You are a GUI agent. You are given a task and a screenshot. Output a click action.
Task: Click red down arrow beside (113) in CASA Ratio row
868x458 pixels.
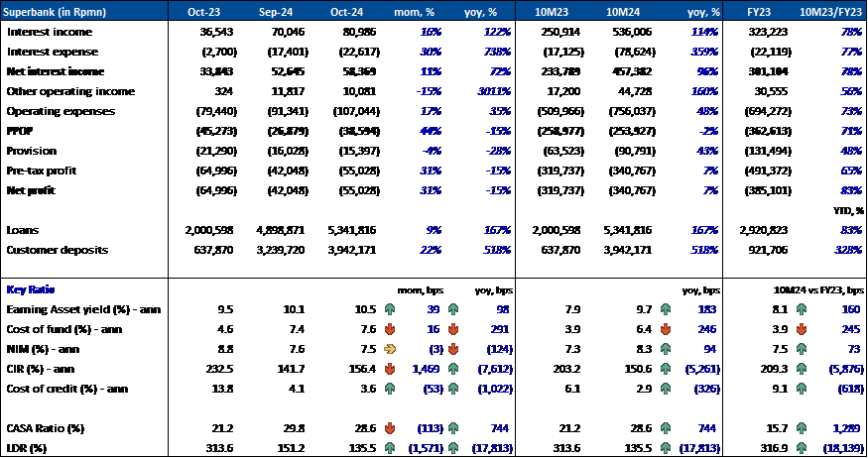tap(390, 428)
